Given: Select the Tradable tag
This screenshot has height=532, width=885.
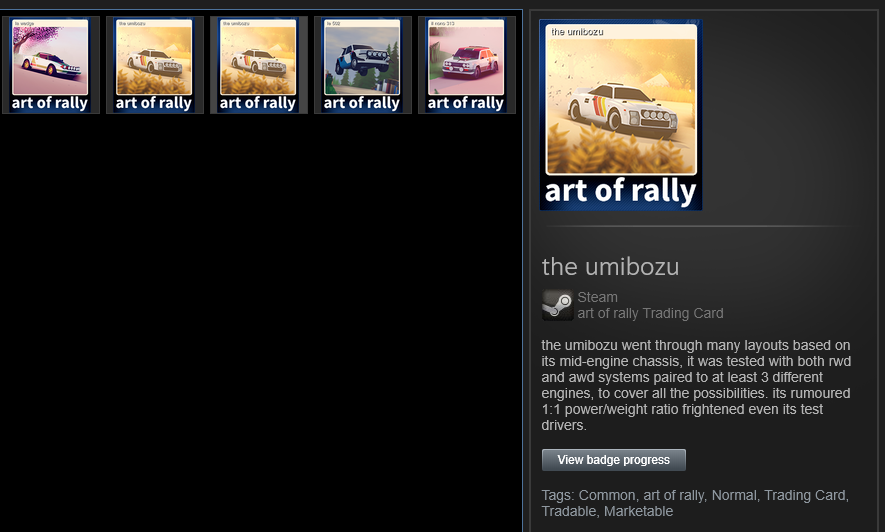Looking at the screenshot, I should pos(568,511).
